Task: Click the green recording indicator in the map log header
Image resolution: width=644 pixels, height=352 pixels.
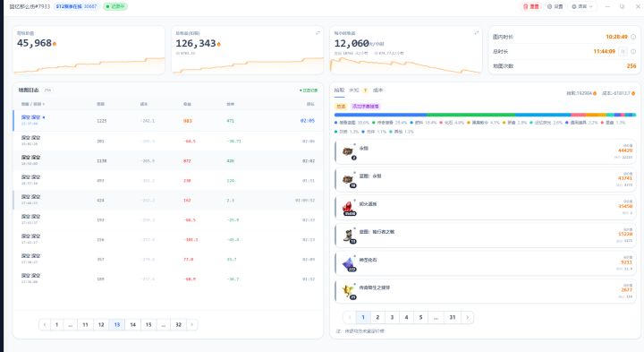Action: [x=309, y=90]
